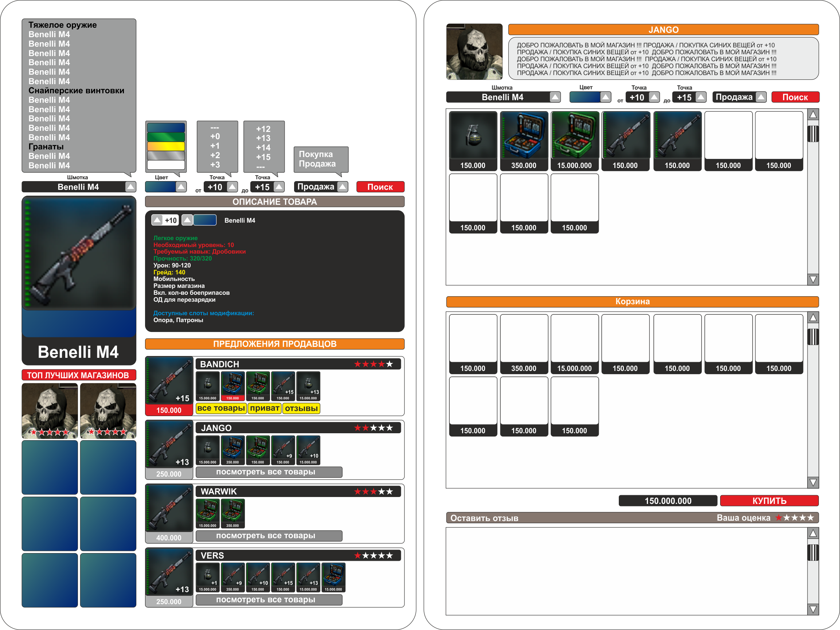The height and width of the screenshot is (630, 840).
Task: Choose Покупка from the mode popup list
Action: click(316, 154)
